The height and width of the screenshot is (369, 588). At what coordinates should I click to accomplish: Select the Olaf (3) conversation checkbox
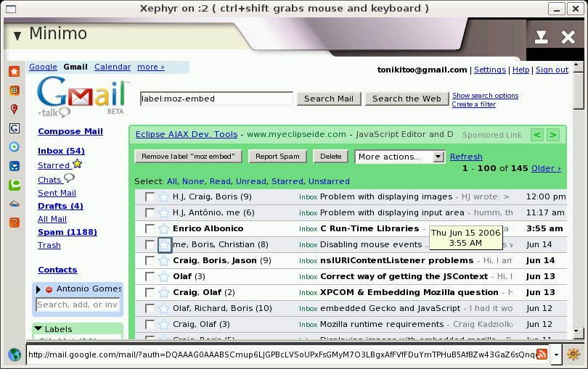[x=150, y=276]
